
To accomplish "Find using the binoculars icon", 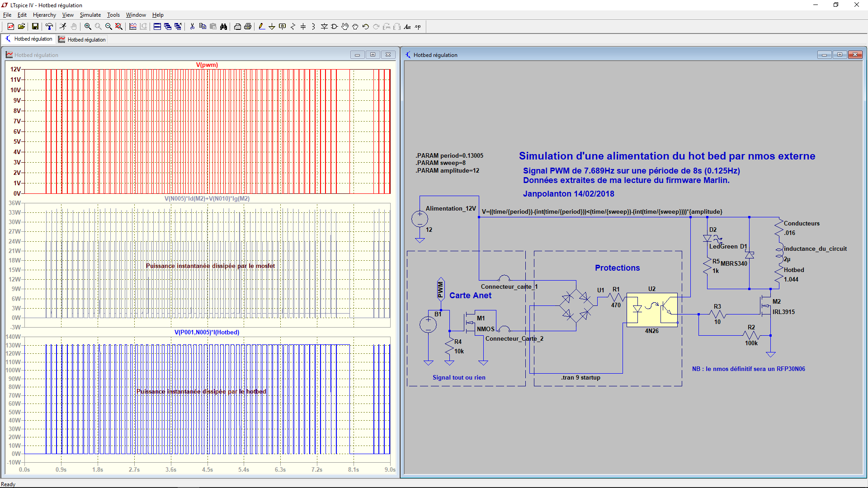I will pos(223,27).
